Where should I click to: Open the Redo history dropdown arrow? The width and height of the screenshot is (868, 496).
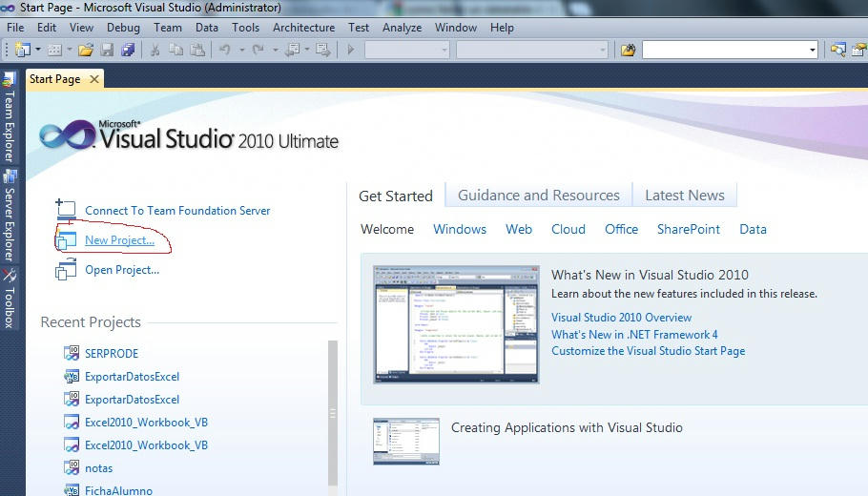275,50
